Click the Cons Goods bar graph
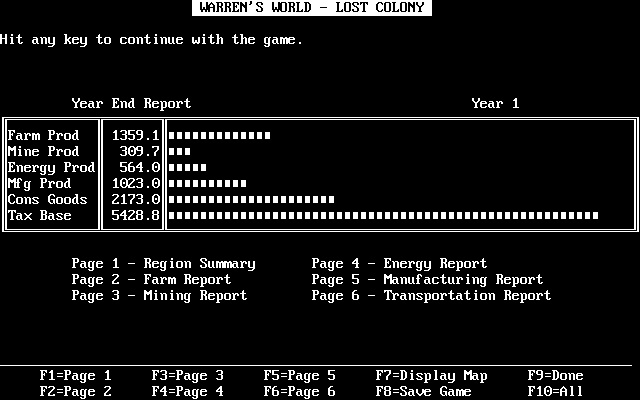 251,200
